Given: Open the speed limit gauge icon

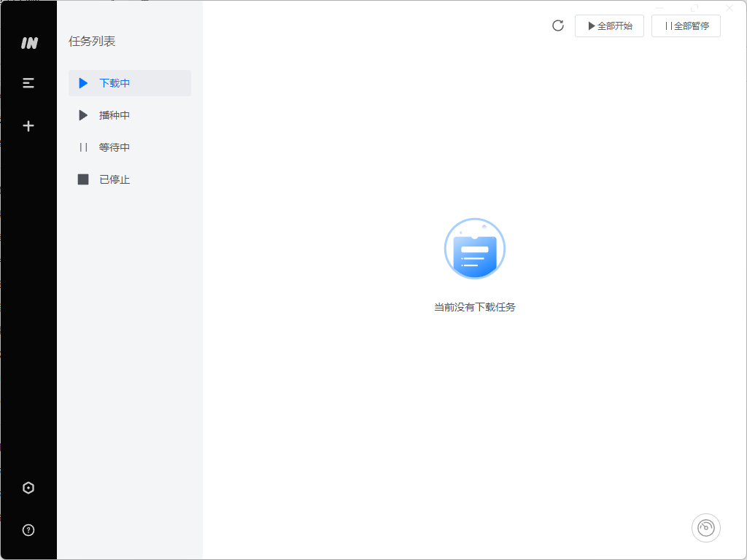Looking at the screenshot, I should [705, 527].
